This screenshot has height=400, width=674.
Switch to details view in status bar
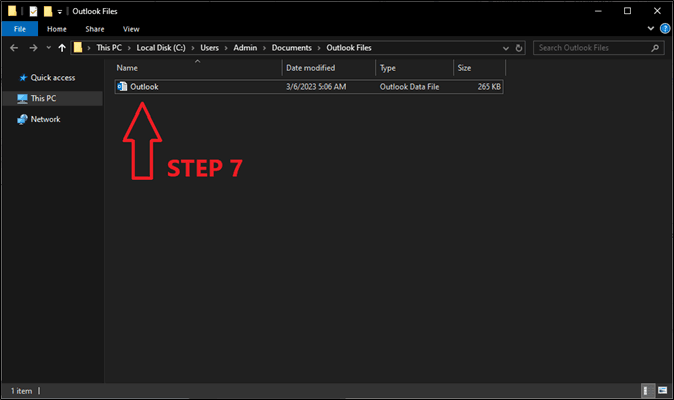tap(646, 389)
